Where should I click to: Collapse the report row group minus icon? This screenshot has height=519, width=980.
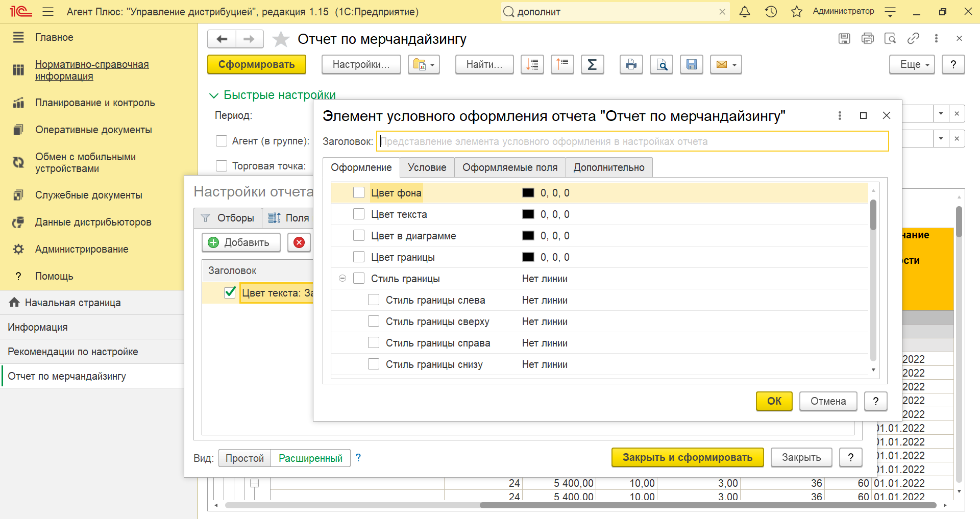[x=255, y=483]
